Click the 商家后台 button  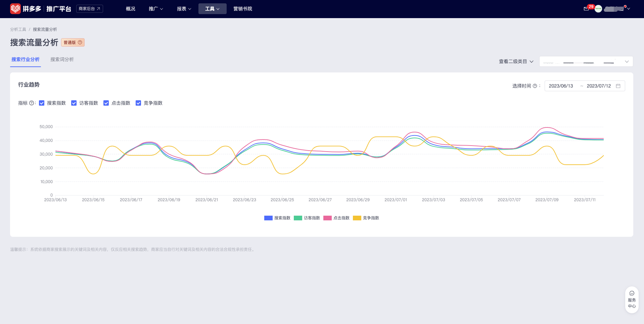pos(90,9)
